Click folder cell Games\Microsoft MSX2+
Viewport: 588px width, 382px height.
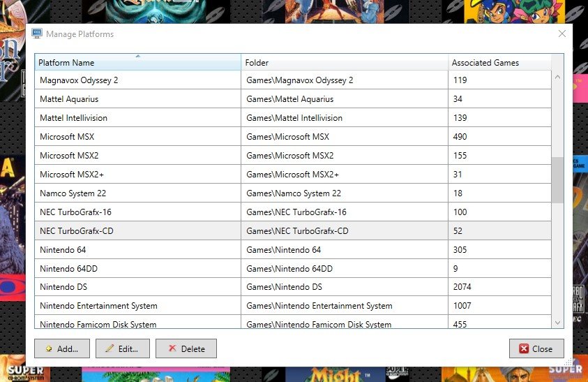pyautogui.click(x=345, y=174)
